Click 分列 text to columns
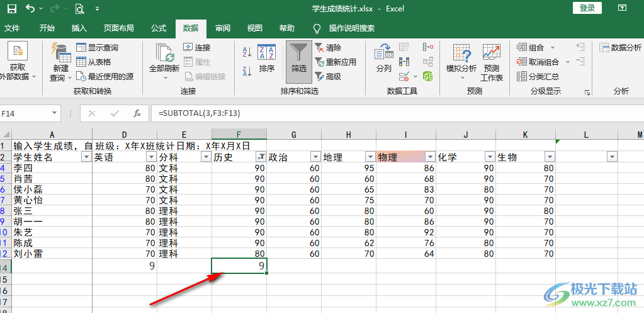Image resolution: width=644 pixels, height=313 pixels. click(x=383, y=59)
